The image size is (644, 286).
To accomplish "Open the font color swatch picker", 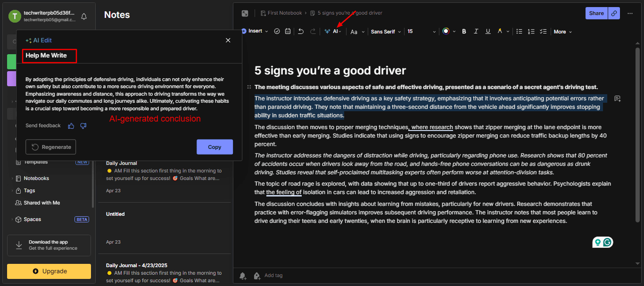I will tap(446, 32).
